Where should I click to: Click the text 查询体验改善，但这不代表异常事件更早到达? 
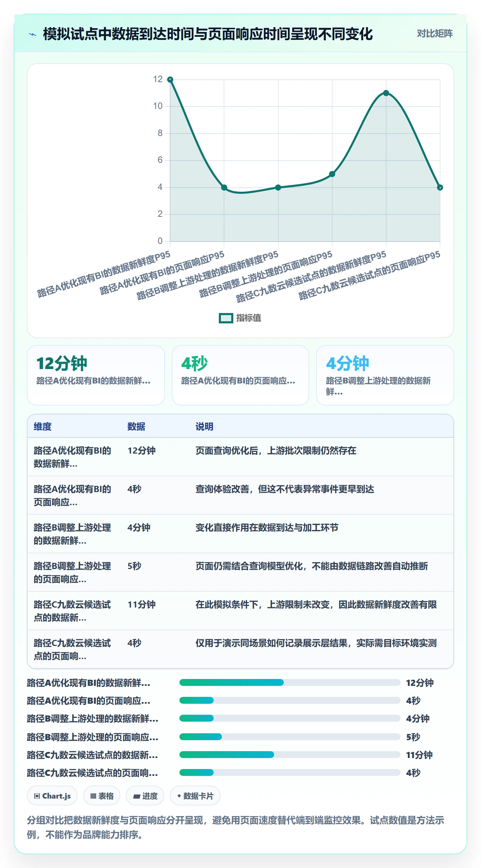tap(285, 489)
